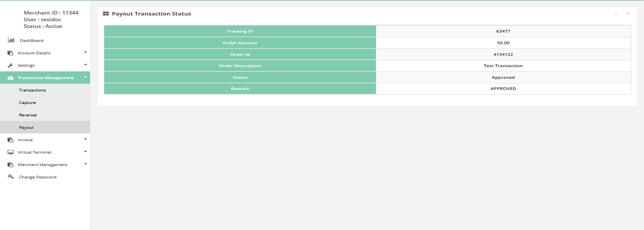Select Capture in the sidebar
This screenshot has height=230, width=644.
(27, 102)
